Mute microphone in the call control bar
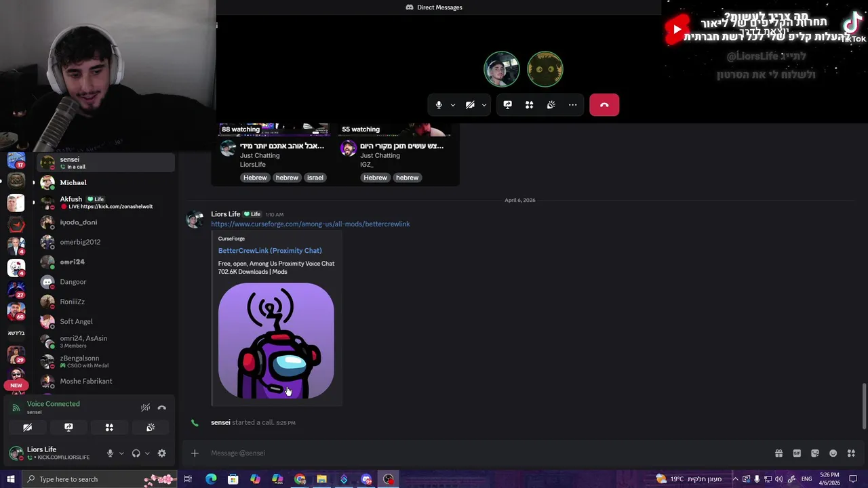 click(439, 105)
